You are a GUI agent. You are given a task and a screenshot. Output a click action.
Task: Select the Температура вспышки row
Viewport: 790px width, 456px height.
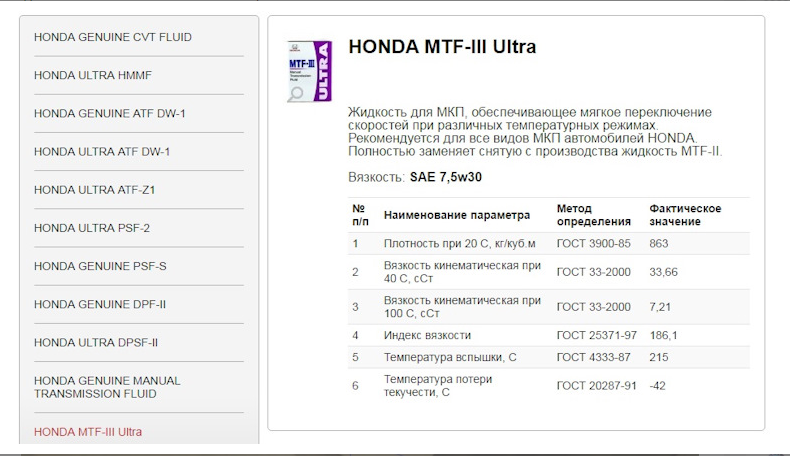(549, 357)
